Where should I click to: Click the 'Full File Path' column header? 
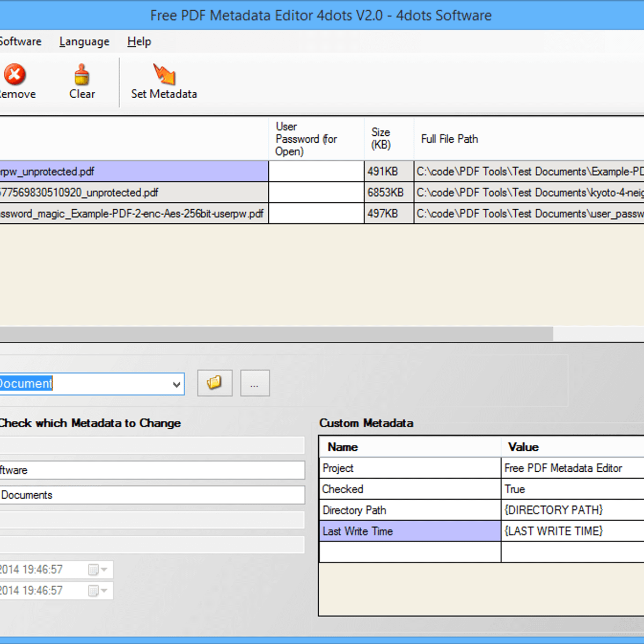(x=529, y=139)
